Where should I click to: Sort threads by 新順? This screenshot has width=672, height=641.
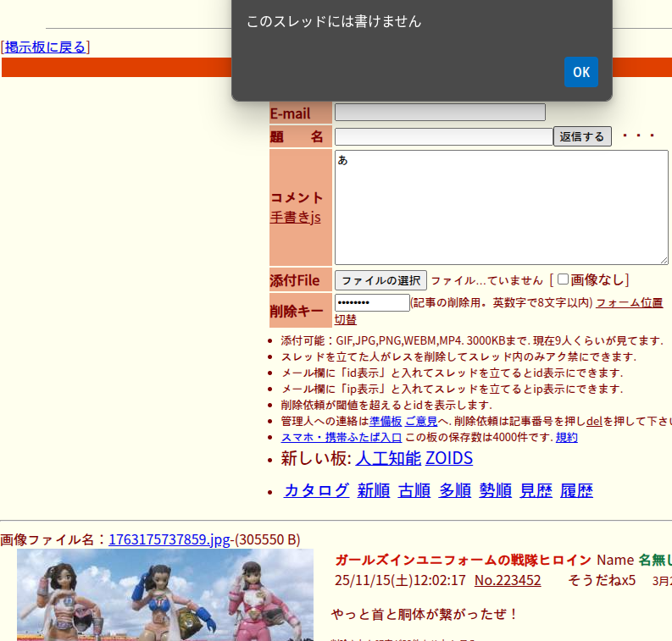pos(373,490)
